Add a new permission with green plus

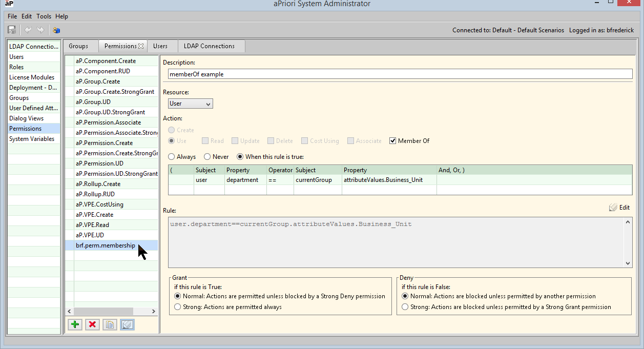pyautogui.click(x=75, y=324)
